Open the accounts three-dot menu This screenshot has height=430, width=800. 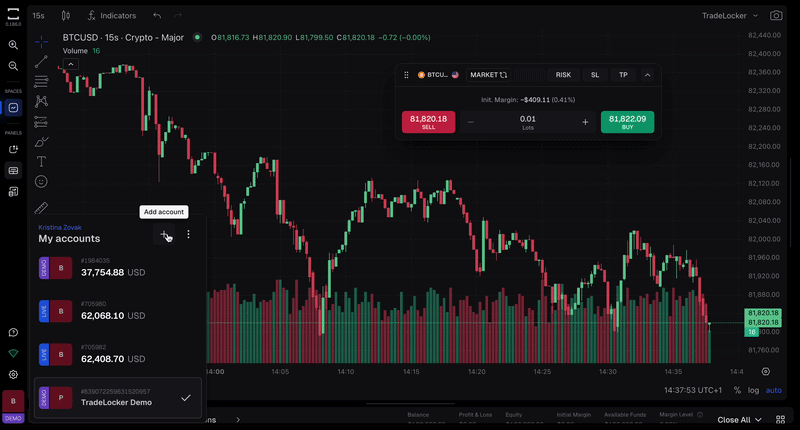tap(188, 234)
